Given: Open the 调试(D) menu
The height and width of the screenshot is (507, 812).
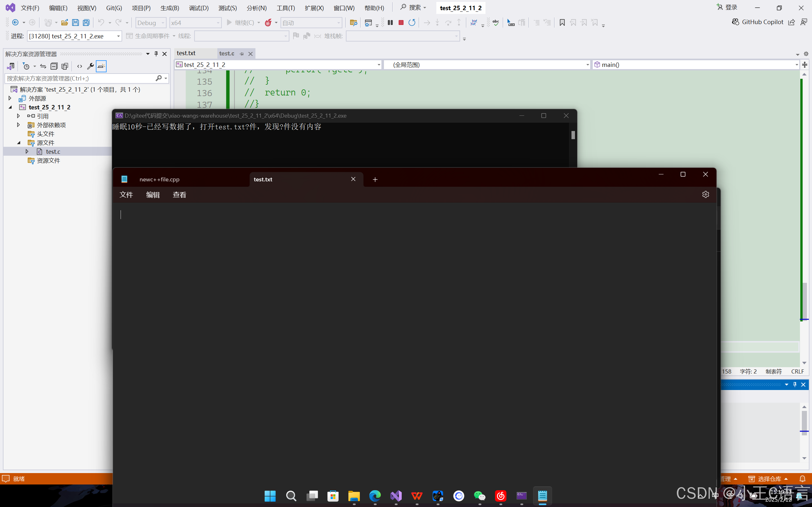Looking at the screenshot, I should [x=199, y=8].
